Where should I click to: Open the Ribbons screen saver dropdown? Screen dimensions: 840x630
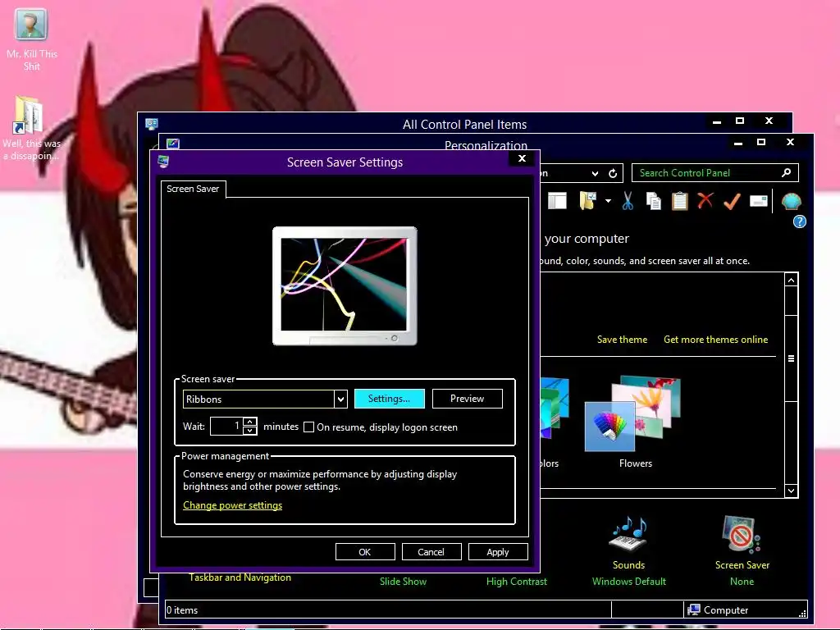(340, 399)
